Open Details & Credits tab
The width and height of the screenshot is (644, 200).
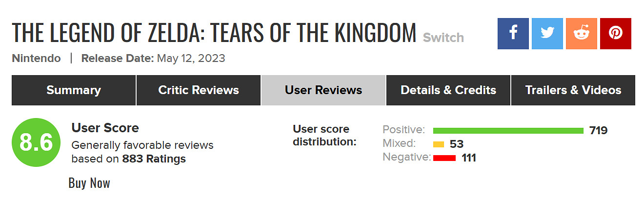(448, 90)
